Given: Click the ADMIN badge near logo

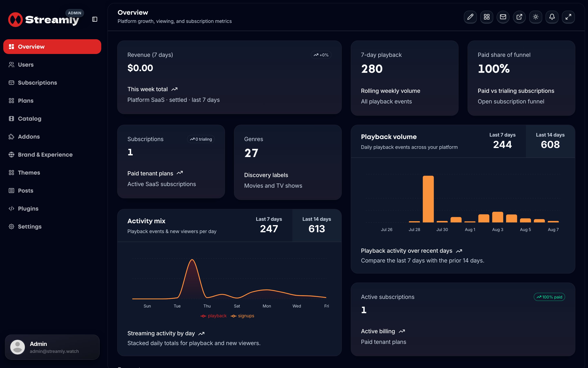Looking at the screenshot, I should click(75, 13).
